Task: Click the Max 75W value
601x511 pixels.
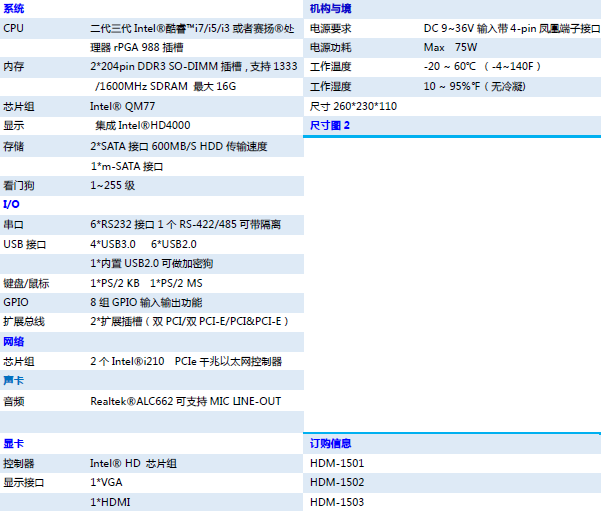Action: pyautogui.click(x=450, y=48)
